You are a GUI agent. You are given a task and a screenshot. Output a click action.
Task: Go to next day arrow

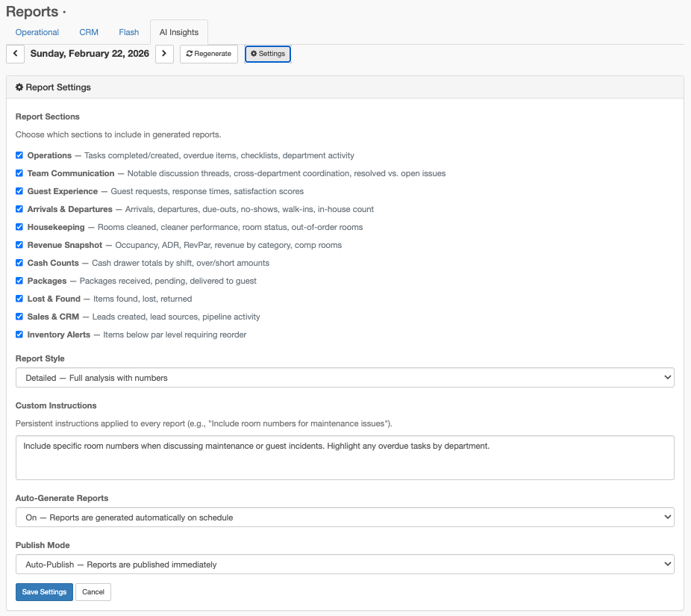click(164, 54)
